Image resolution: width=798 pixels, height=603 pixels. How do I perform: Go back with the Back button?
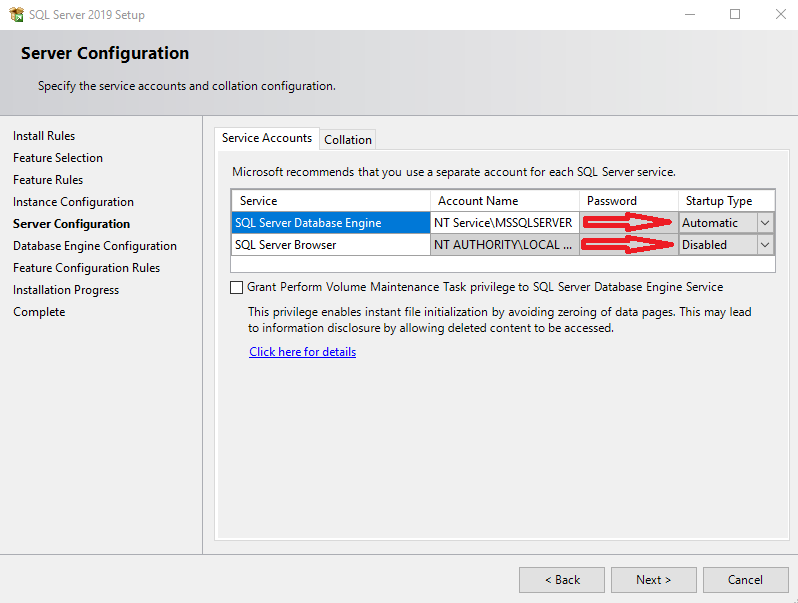(562, 580)
